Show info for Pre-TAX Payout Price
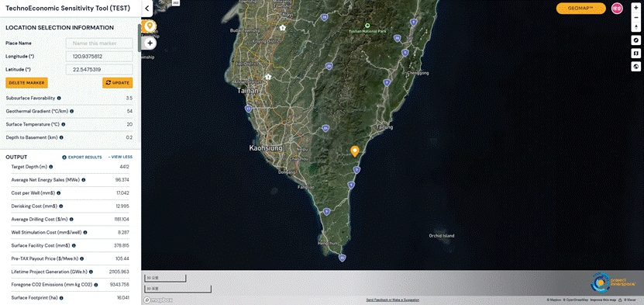 (x=81, y=259)
